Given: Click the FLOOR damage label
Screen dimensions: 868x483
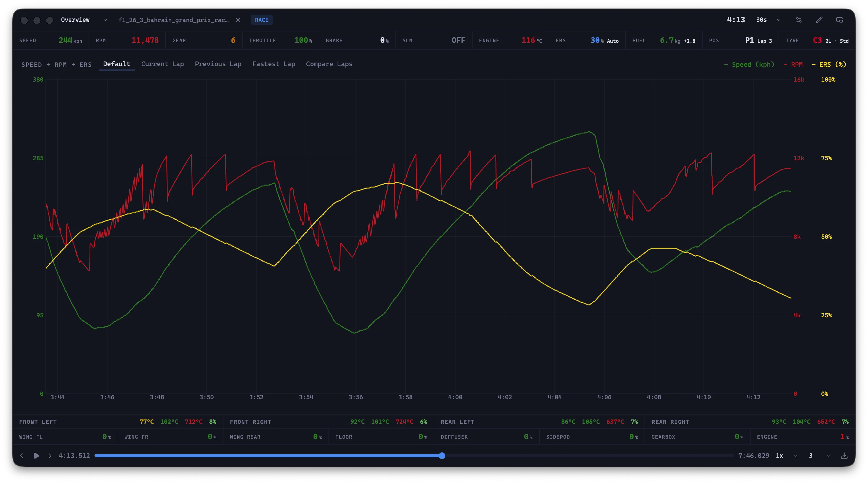Looking at the screenshot, I should pyautogui.click(x=344, y=437).
